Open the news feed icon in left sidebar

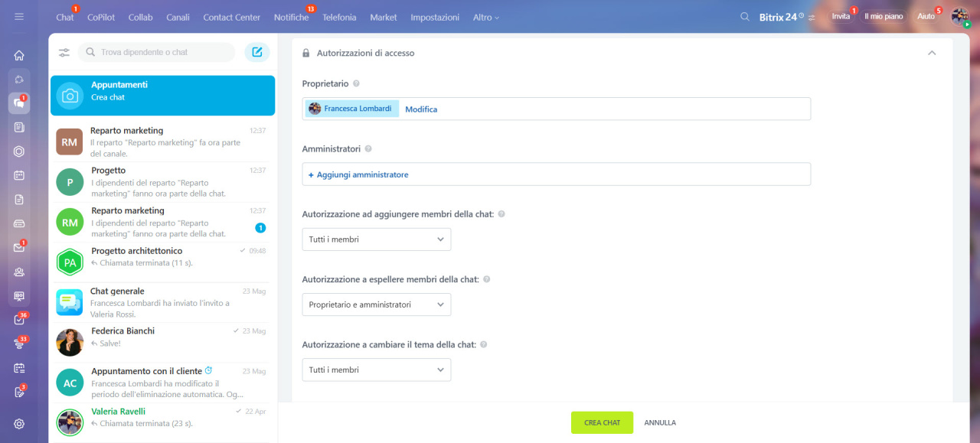(x=19, y=127)
